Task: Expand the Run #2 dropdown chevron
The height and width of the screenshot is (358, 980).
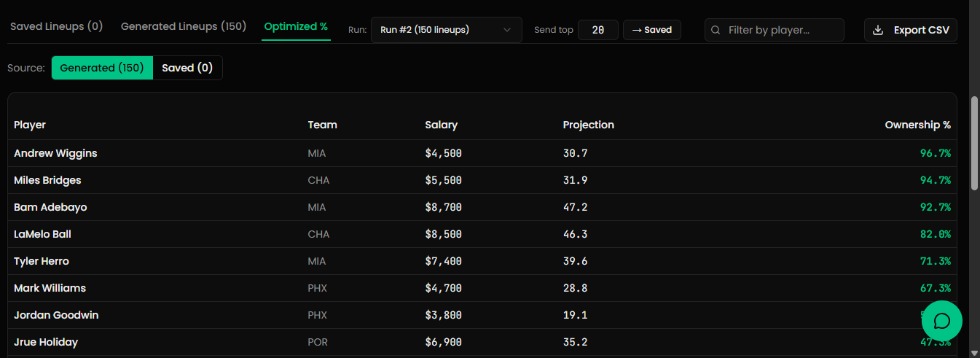Action: pos(507,30)
